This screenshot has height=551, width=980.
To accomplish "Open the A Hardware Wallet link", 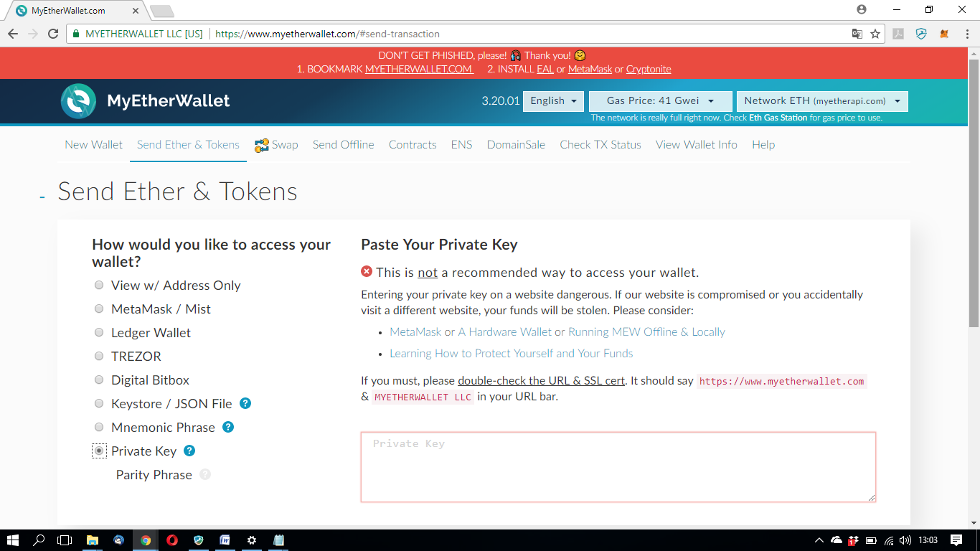I will 505,332.
